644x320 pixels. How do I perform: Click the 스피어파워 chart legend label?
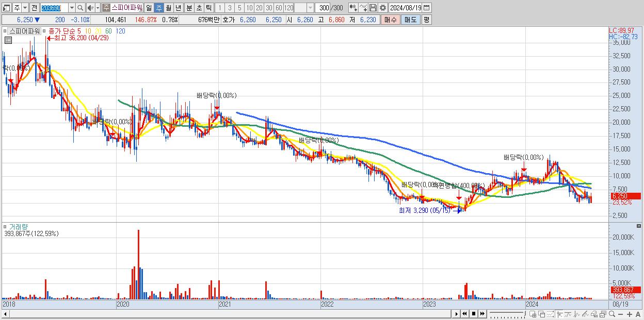(x=24, y=31)
